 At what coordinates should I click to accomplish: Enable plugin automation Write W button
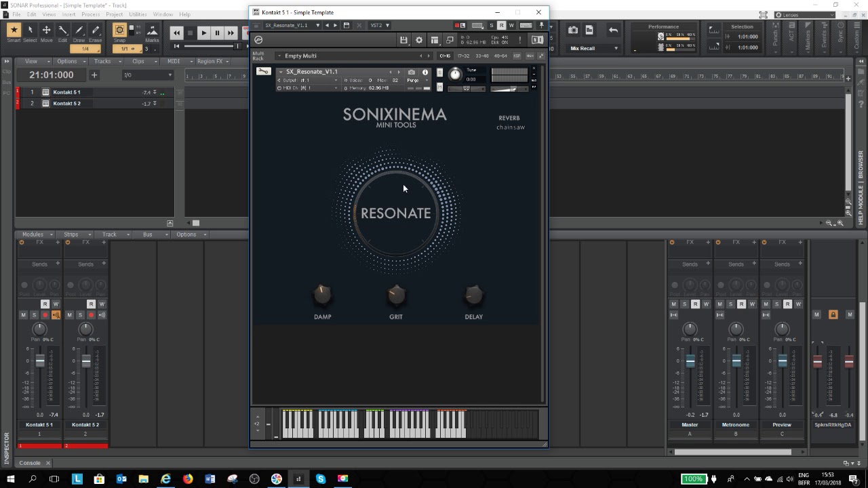pos(511,25)
